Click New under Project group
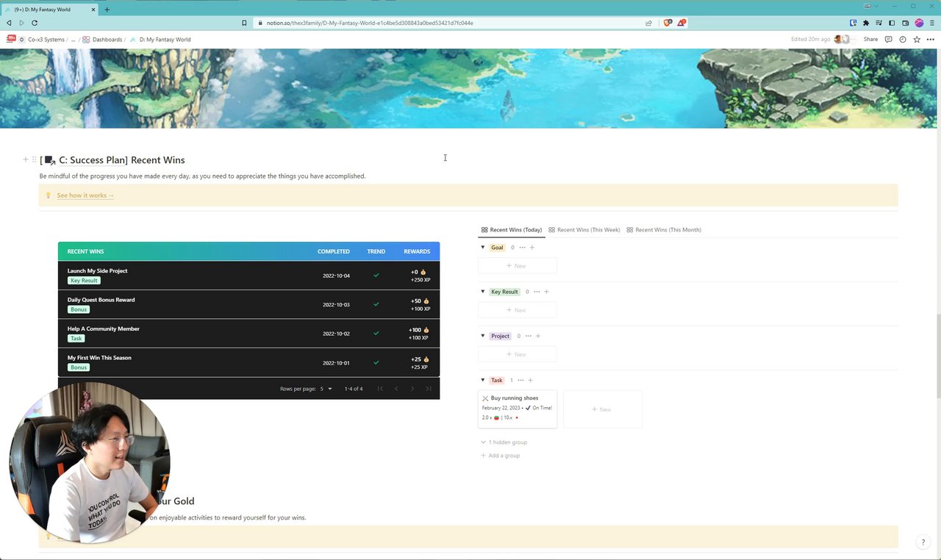The width and height of the screenshot is (941, 560). click(x=517, y=354)
